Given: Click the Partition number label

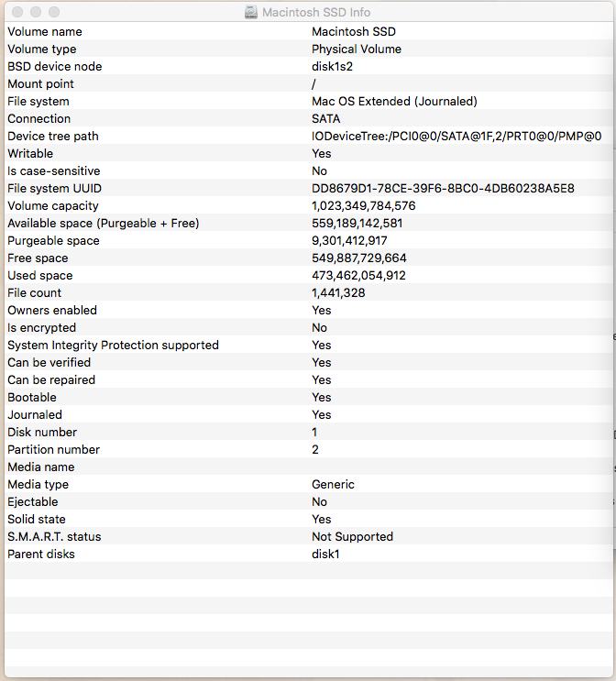Looking at the screenshot, I should 53,448.
